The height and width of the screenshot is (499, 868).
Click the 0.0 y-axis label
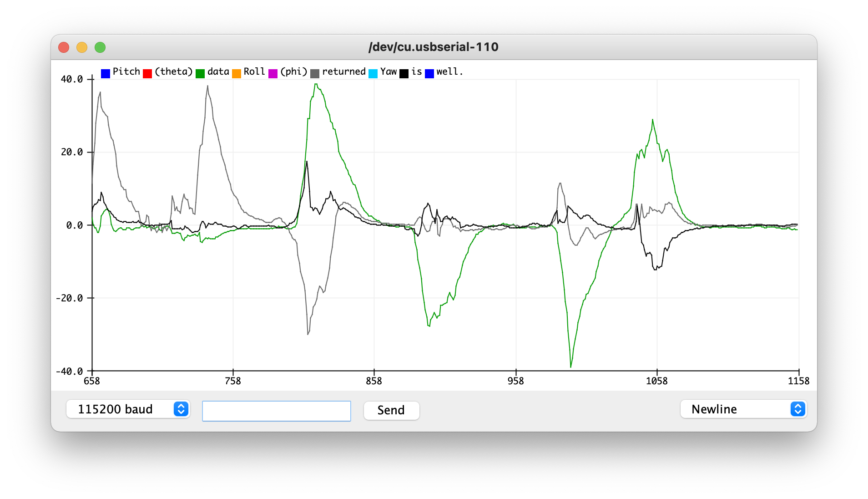[75, 225]
